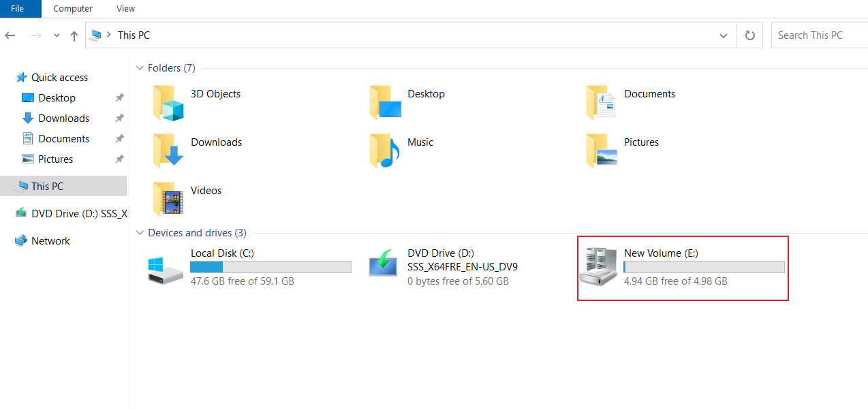Select the Videos folder icon
Viewport: 868px width, 410px height.
point(168,199)
